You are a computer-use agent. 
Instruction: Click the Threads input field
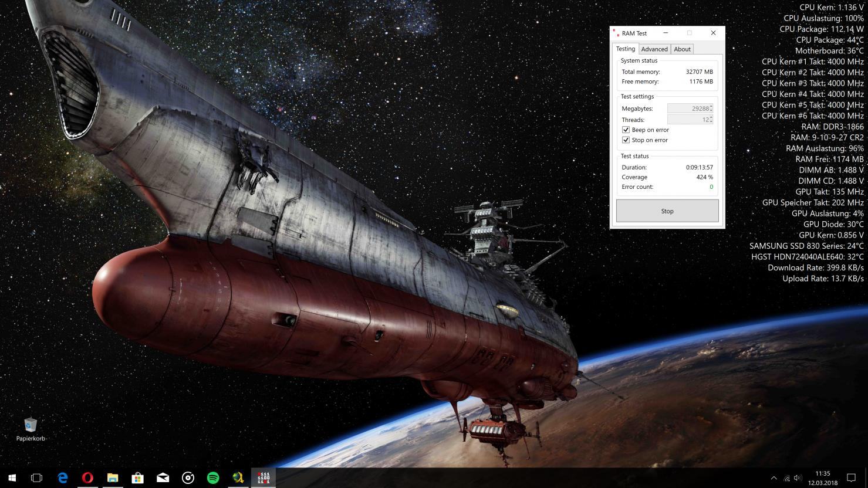pos(690,120)
